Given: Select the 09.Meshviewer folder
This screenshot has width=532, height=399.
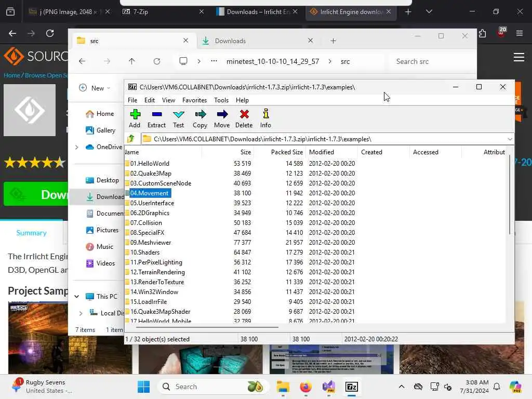Looking at the screenshot, I should tap(151, 242).
